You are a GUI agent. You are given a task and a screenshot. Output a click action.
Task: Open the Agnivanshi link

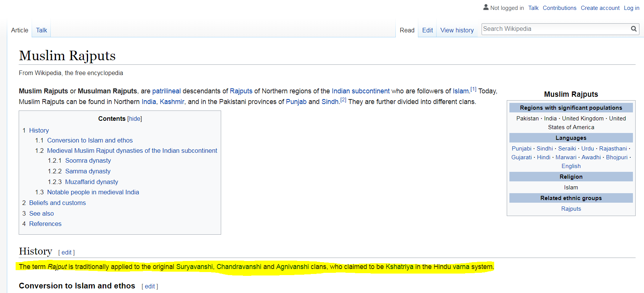[292, 267]
